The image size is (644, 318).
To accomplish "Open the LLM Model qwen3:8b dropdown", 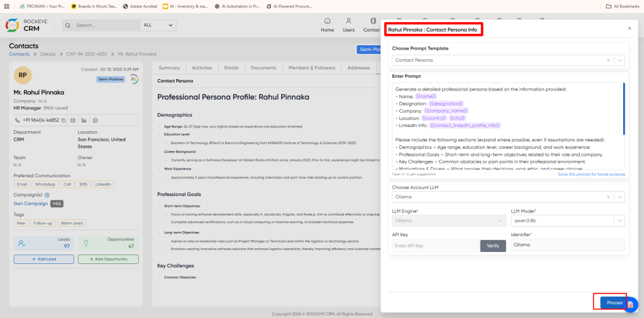I will [568, 221].
